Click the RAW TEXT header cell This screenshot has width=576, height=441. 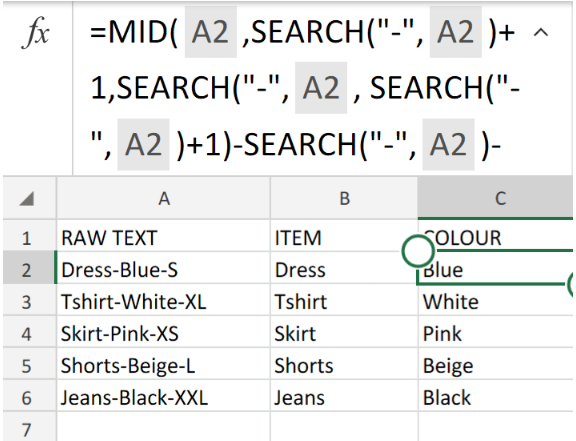tap(163, 237)
